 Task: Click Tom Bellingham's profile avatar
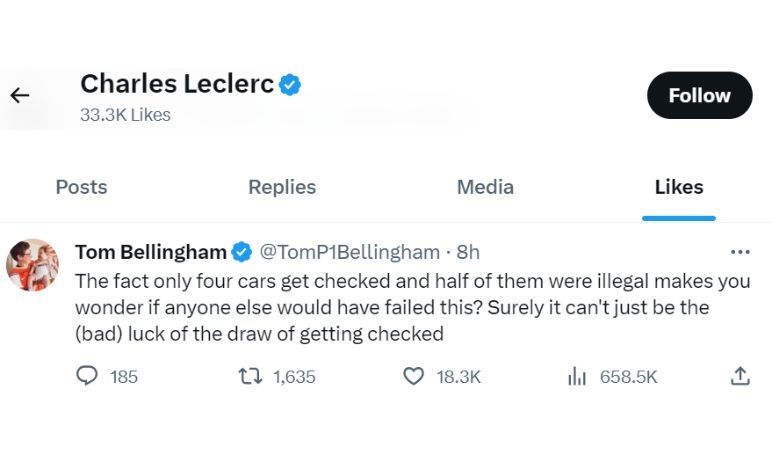pyautogui.click(x=33, y=265)
